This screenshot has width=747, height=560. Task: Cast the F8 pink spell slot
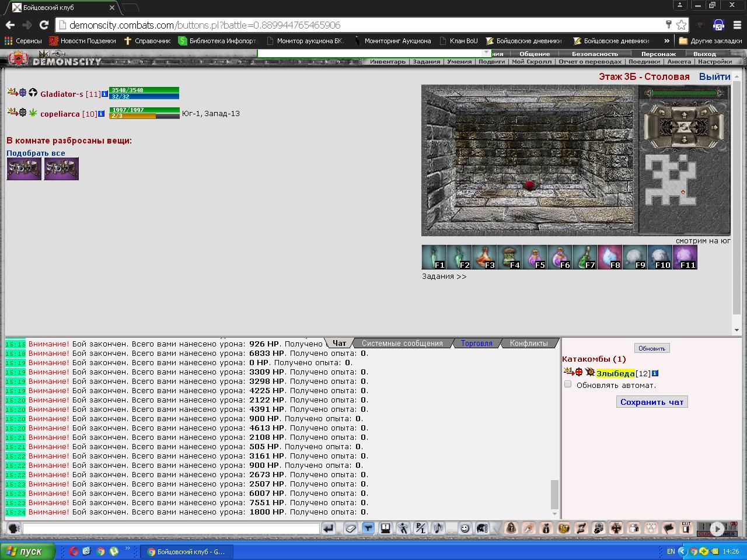pos(610,257)
